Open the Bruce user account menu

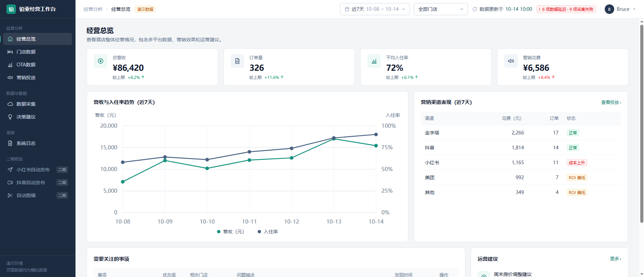pos(620,9)
